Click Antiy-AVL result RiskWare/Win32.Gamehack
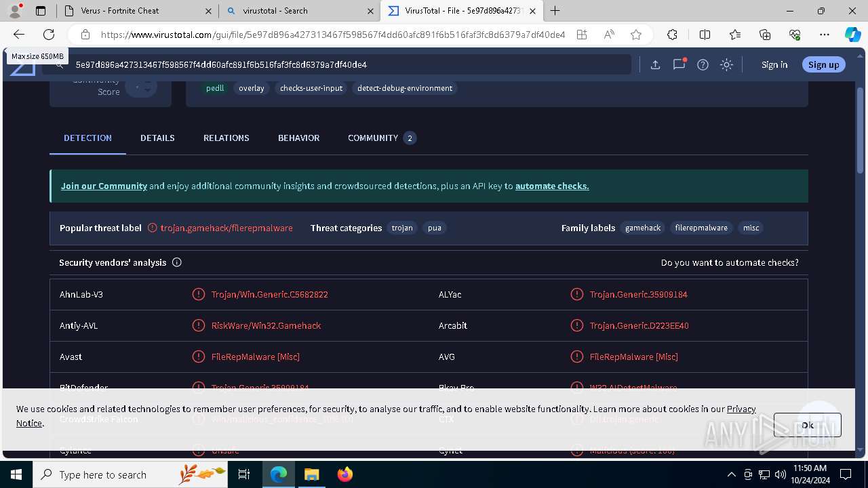This screenshot has height=488, width=868. (266, 325)
